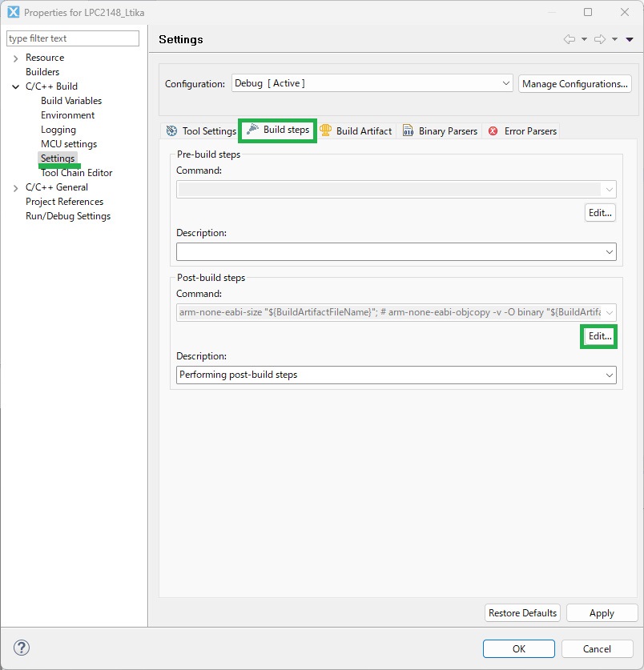Open the view menu triangle icon

(630, 39)
